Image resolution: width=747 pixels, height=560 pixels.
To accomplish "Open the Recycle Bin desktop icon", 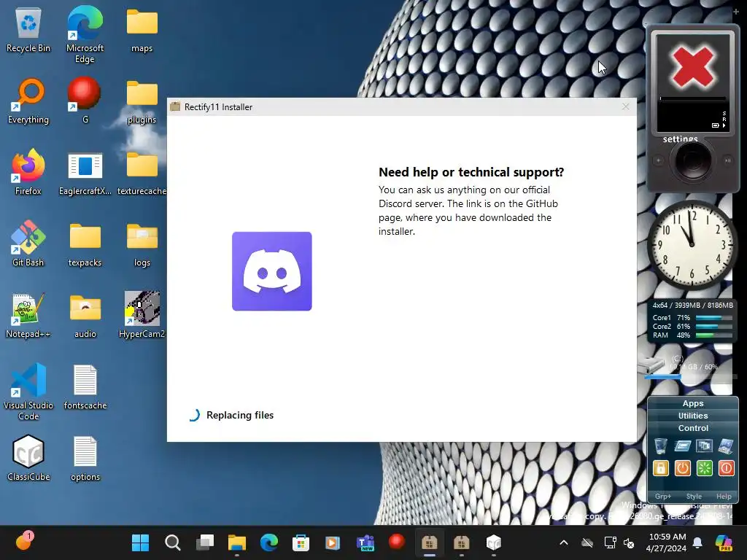I will coord(28,31).
